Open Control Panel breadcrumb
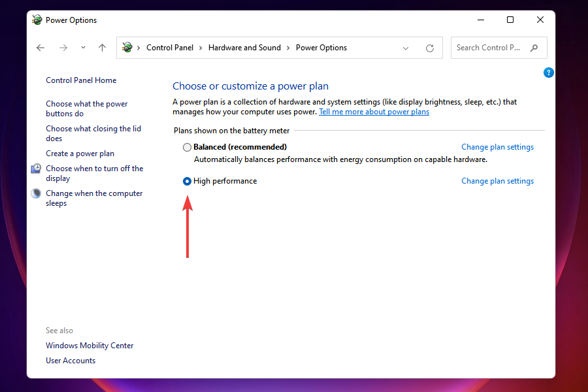The height and width of the screenshot is (392, 588). [170, 48]
